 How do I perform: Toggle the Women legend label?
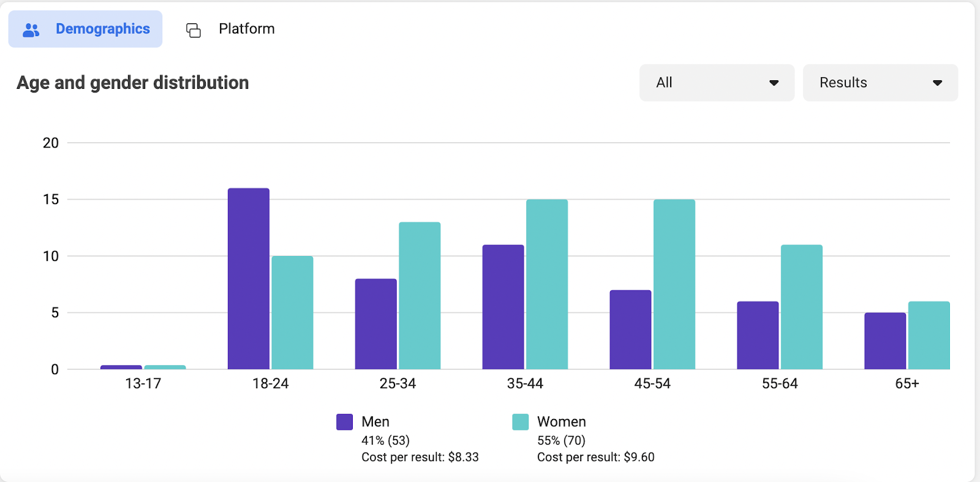click(562, 421)
